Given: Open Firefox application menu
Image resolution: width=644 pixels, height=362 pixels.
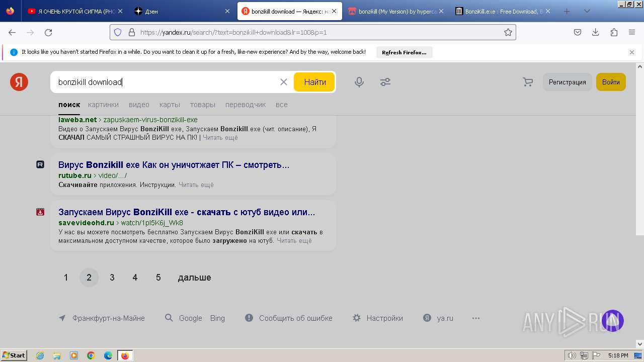Looking at the screenshot, I should 632,32.
